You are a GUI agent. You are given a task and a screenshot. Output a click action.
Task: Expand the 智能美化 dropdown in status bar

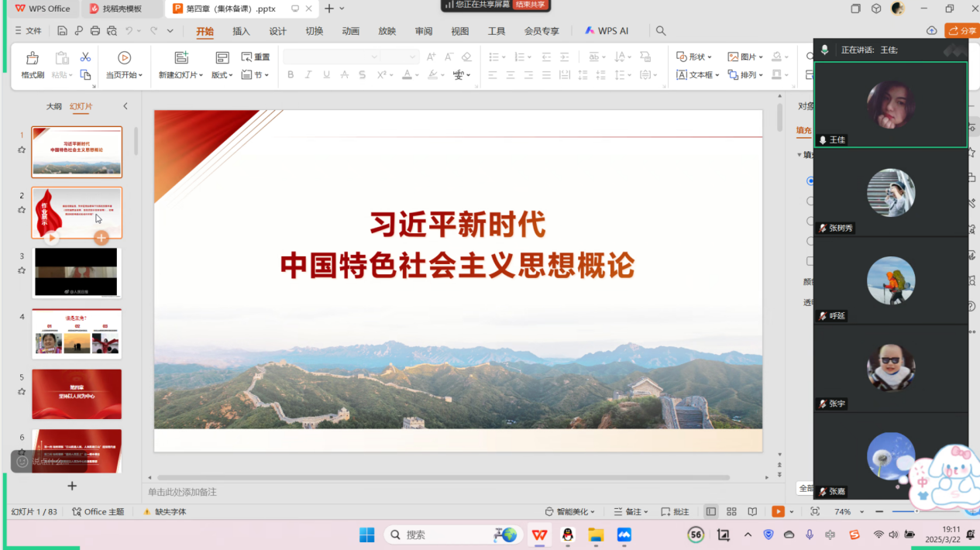pyautogui.click(x=570, y=512)
